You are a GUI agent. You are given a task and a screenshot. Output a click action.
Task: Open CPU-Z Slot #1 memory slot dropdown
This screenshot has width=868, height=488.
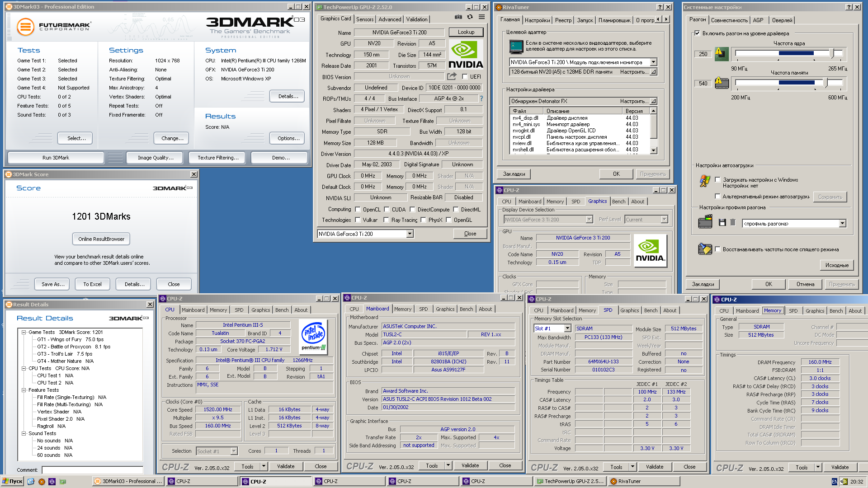567,328
